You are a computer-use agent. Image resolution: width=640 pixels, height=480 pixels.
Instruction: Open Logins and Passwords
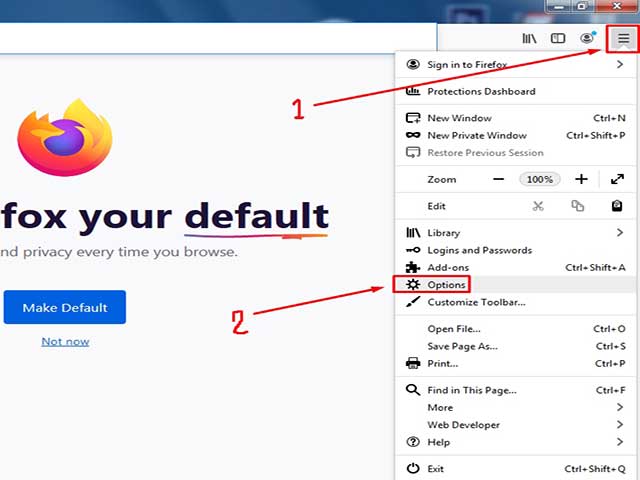click(515, 250)
